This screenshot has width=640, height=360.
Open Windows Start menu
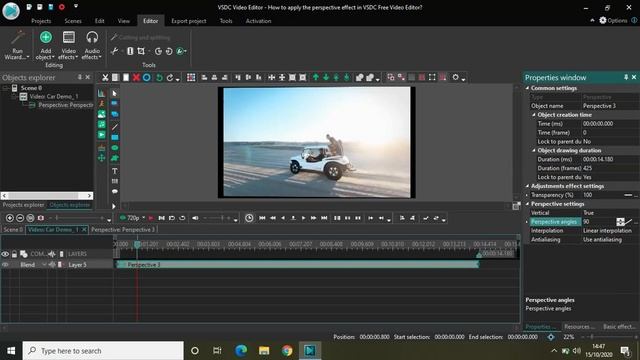point(11,351)
